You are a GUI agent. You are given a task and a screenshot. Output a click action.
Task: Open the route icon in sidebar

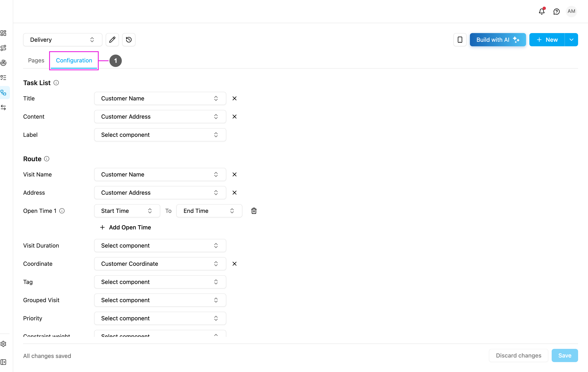[x=4, y=48]
